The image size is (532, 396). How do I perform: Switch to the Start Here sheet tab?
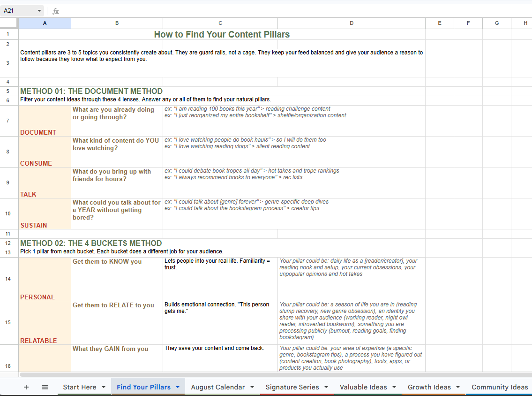(80, 387)
